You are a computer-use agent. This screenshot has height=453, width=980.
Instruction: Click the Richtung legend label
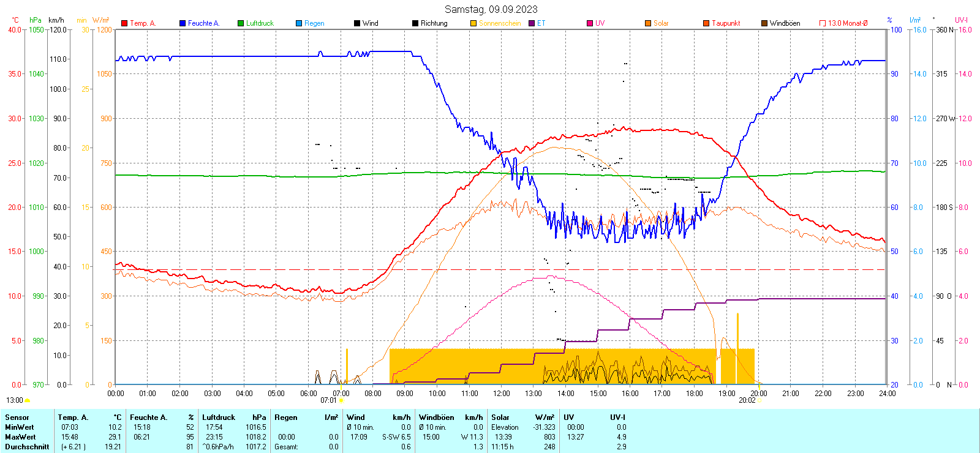(434, 23)
